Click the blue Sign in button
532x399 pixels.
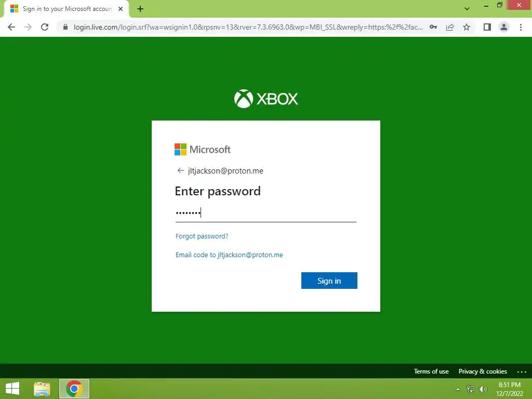tap(329, 281)
